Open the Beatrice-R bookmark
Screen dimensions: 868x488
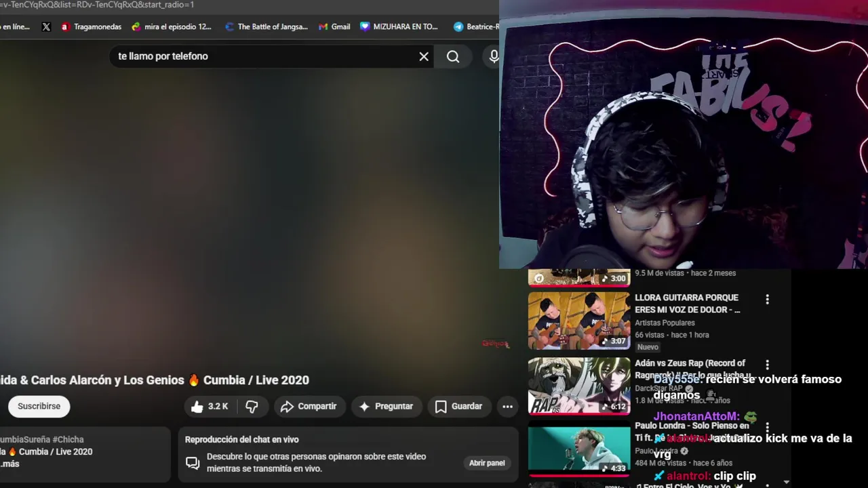click(x=476, y=27)
